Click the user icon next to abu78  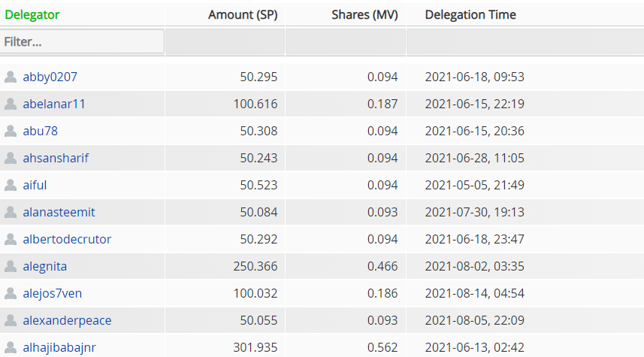click(11, 131)
